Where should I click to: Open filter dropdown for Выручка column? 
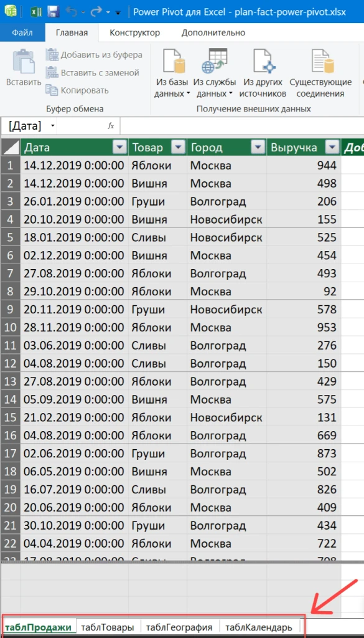333,148
